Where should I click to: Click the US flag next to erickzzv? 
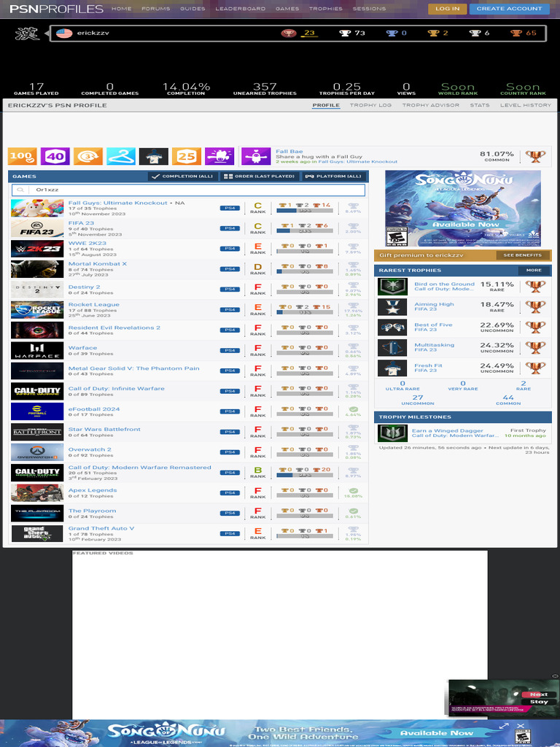pyautogui.click(x=64, y=33)
